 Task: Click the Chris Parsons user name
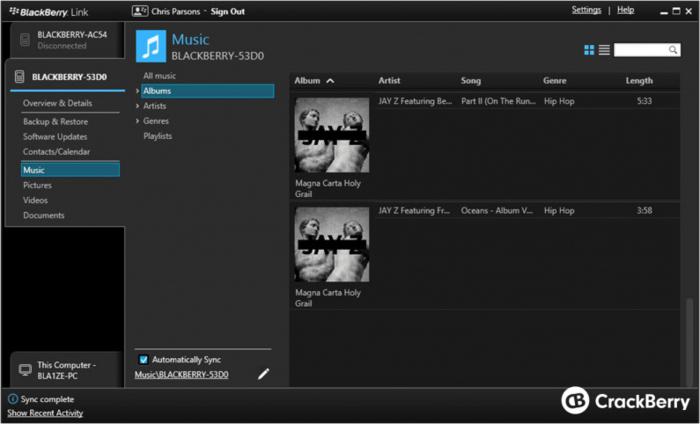pyautogui.click(x=175, y=12)
